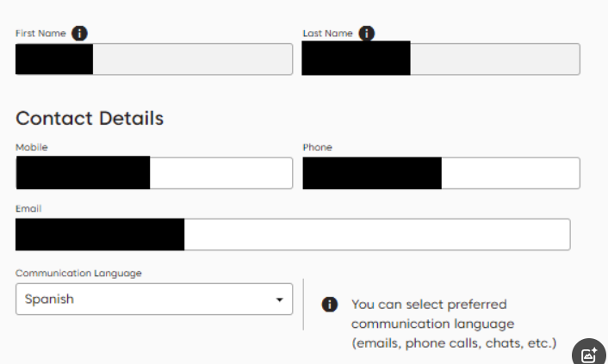Click the empty white area of the Email field

[x=375, y=234]
